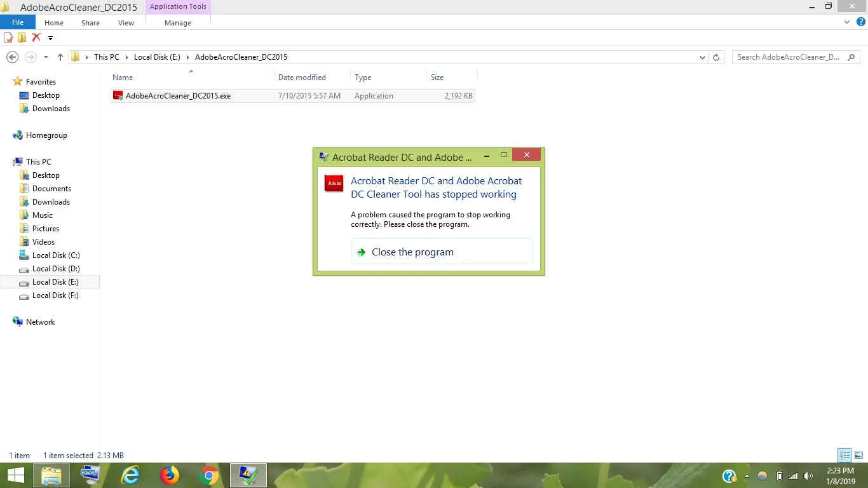Viewport: 868px width, 488px height.
Task: Click the Adobe icon in the crash dialog
Action: pos(334,183)
